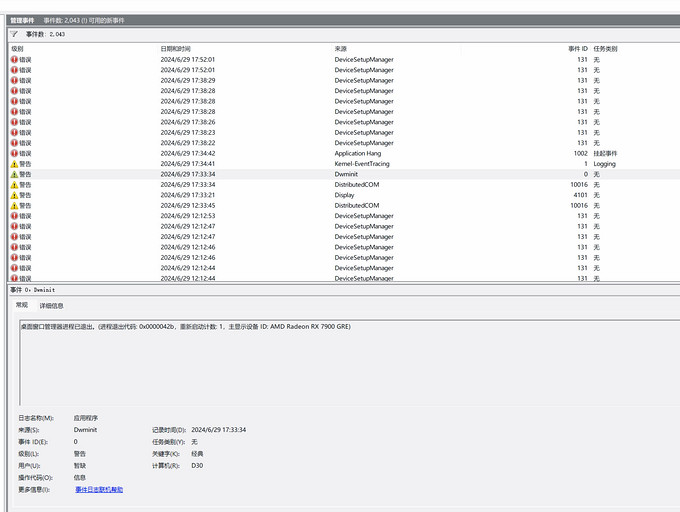Click the error icon of the 17:52:01 top row

tap(14, 59)
